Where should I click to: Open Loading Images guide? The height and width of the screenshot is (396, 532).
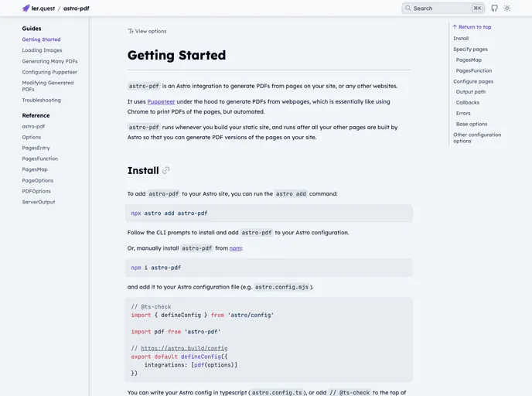(42, 50)
